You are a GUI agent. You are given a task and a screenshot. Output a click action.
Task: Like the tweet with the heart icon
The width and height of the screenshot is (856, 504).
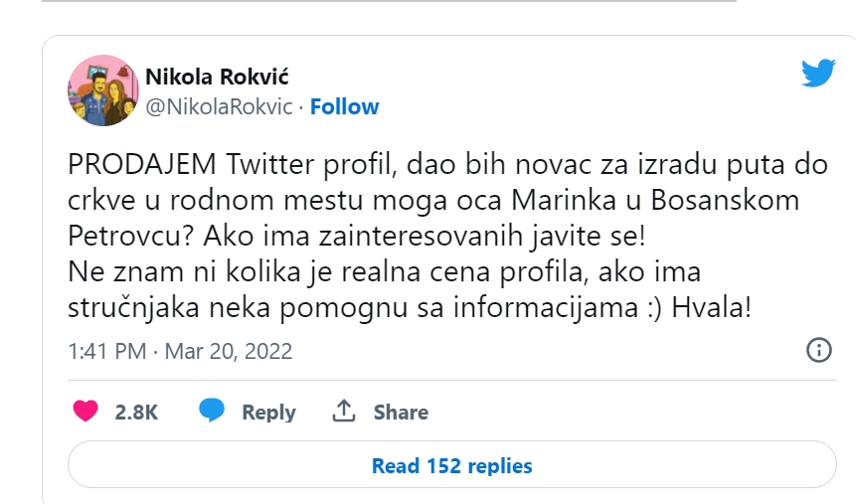click(86, 412)
